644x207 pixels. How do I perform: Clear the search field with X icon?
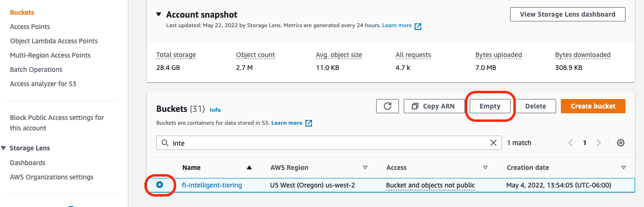(494, 143)
